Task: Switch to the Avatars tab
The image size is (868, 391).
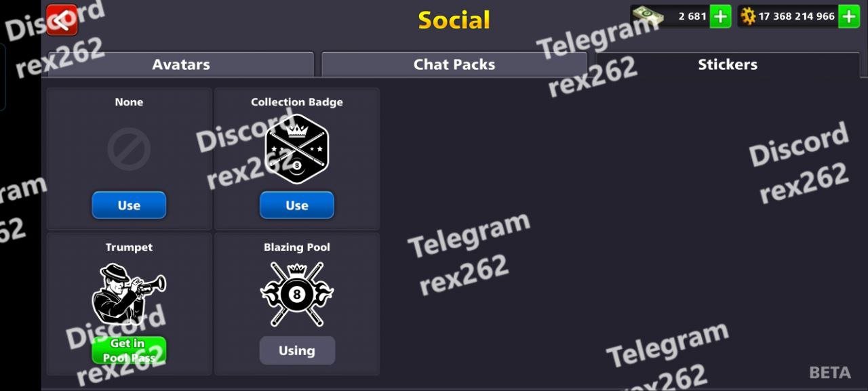Action: 180,64
